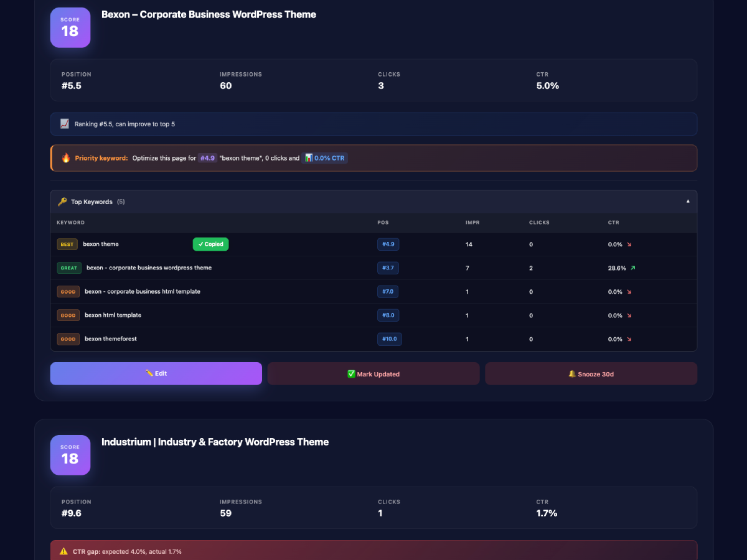The width and height of the screenshot is (747, 560).
Task: Click keyword 'bexon theme'
Action: click(101, 245)
